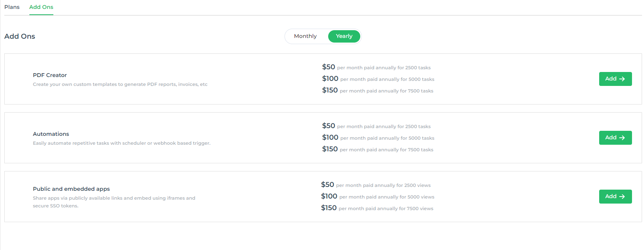Select the $150 for 7500 views price
Image resolution: width=644 pixels, height=250 pixels.
(x=377, y=208)
